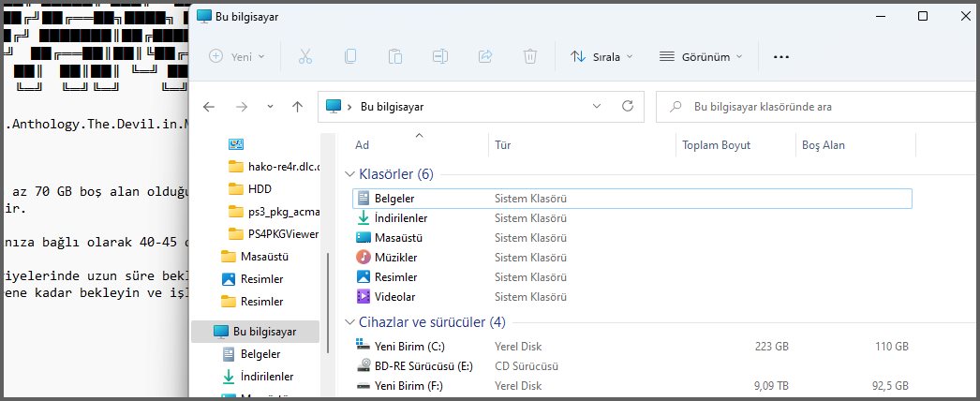Click the Share icon in toolbar
Image resolution: width=980 pixels, height=401 pixels.
click(485, 56)
